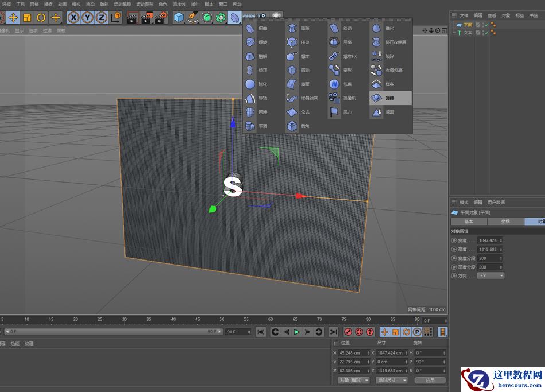545x392 pixels.
Task: Toggle top visibility dot of the 文本 object
Action: [492, 31]
